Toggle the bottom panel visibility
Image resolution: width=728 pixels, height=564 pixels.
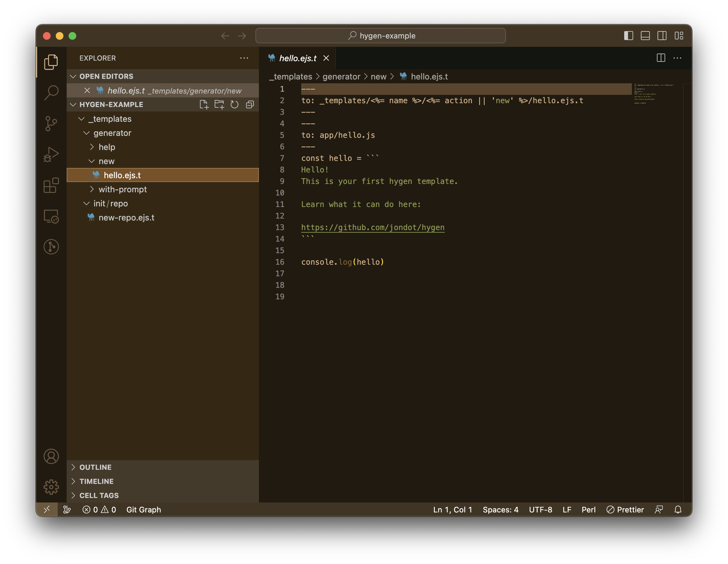[x=645, y=36]
